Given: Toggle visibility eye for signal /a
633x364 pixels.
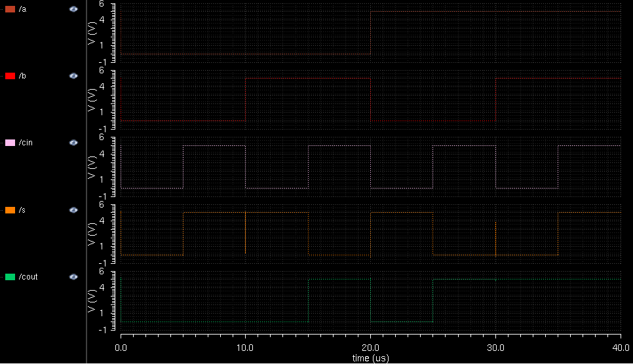Looking at the screenshot, I should coord(73,9).
